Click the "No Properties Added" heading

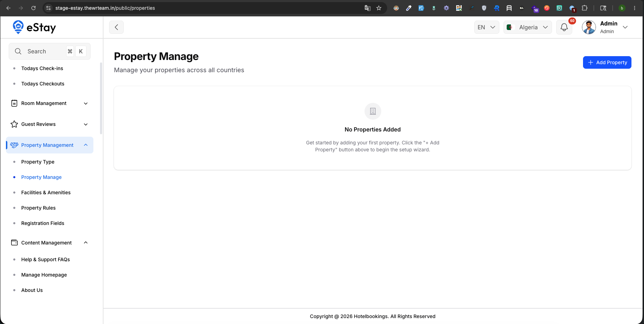(x=373, y=129)
